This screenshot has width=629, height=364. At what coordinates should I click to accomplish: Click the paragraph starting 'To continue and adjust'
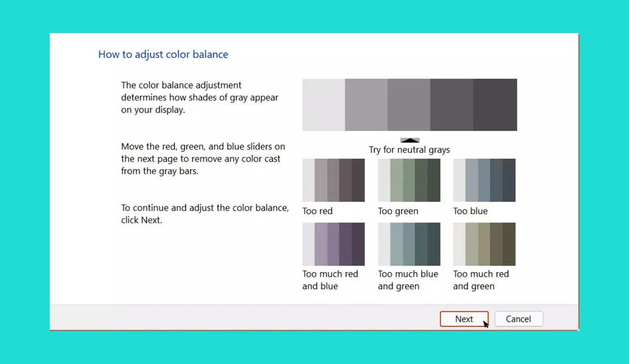coord(205,214)
